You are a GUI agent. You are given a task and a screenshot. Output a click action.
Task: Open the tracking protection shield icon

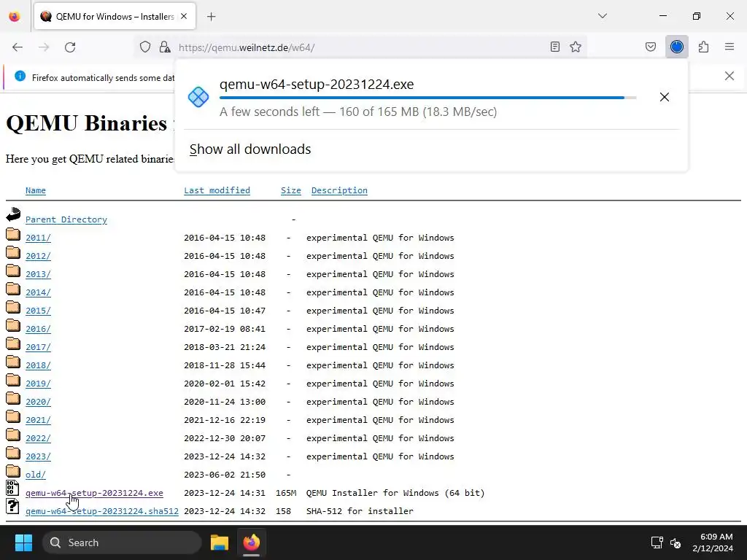coord(145,47)
